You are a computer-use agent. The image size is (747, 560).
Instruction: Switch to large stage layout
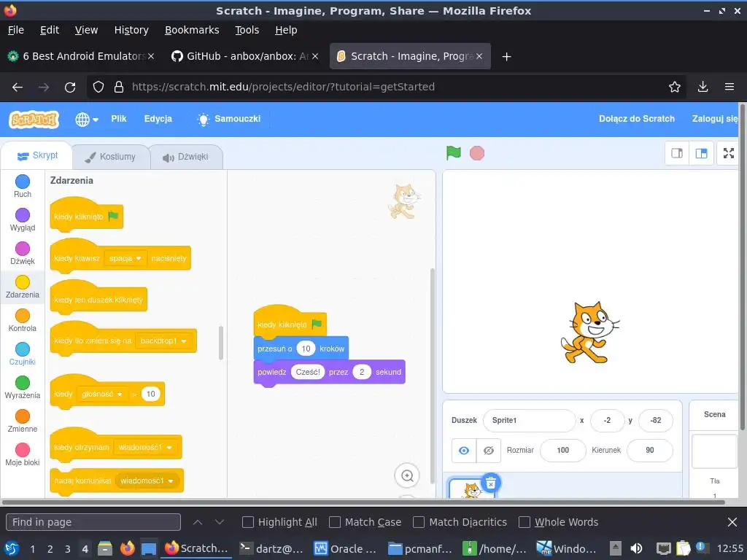[701, 153]
